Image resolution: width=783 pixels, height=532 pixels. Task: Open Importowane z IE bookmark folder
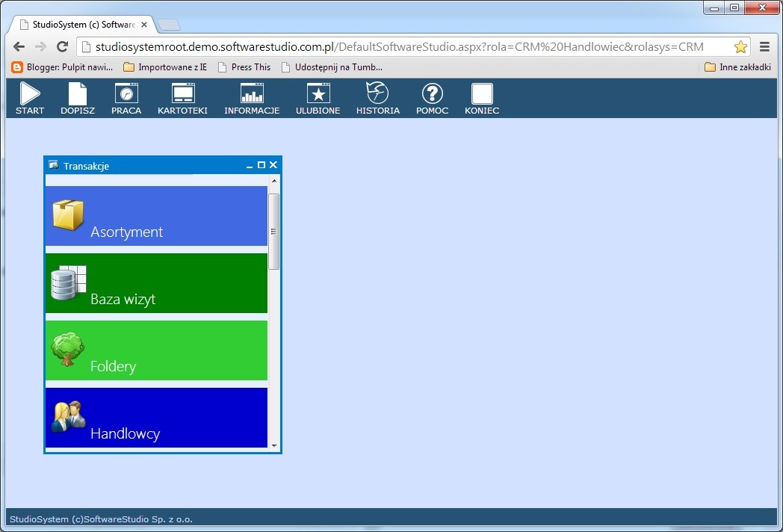(x=165, y=67)
